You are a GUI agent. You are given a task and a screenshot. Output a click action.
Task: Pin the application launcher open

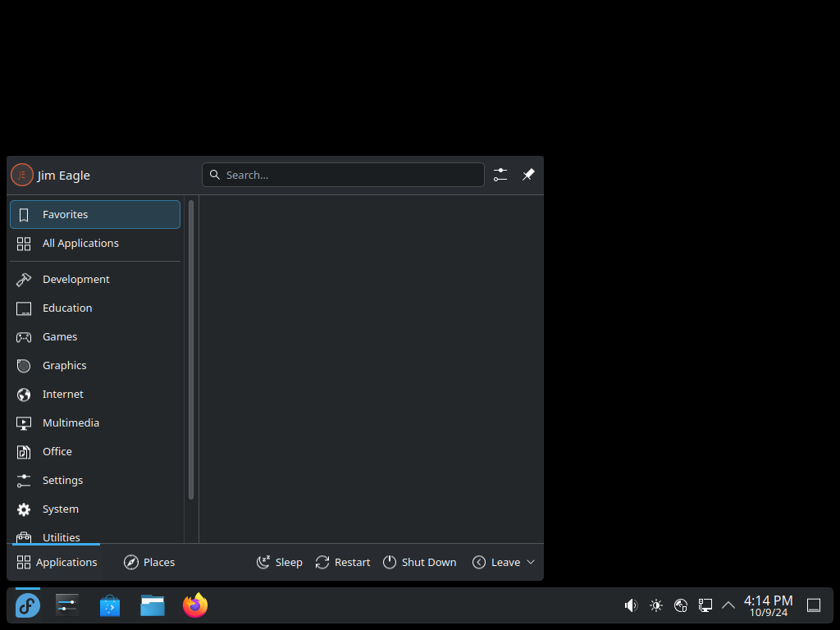pyautogui.click(x=528, y=175)
